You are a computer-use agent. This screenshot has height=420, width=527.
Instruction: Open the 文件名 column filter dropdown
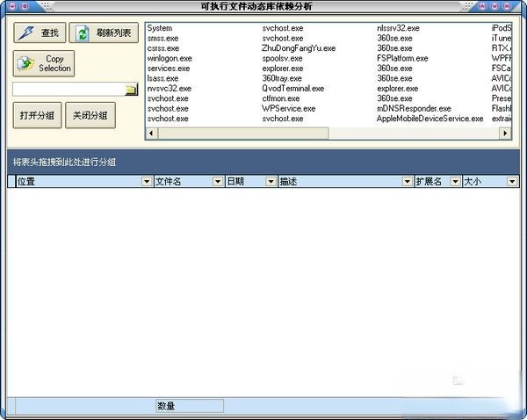pyautogui.click(x=217, y=182)
